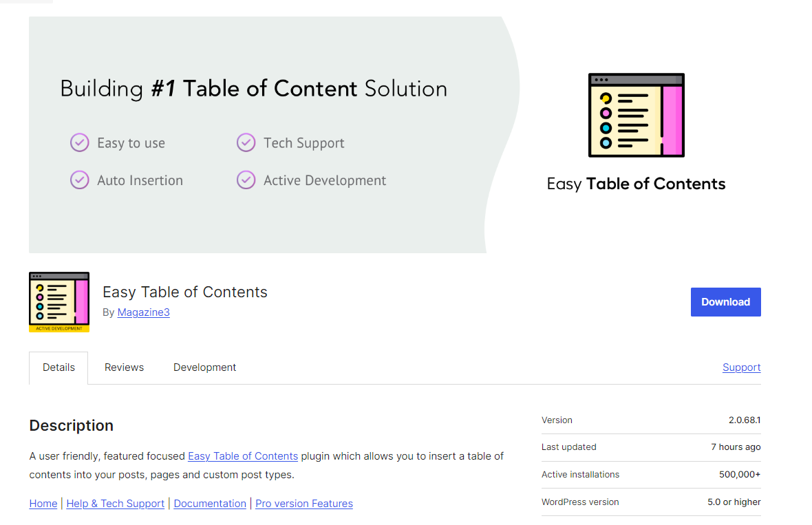Click the plugin icon beside the title
The image size is (812, 525).
pos(59,302)
